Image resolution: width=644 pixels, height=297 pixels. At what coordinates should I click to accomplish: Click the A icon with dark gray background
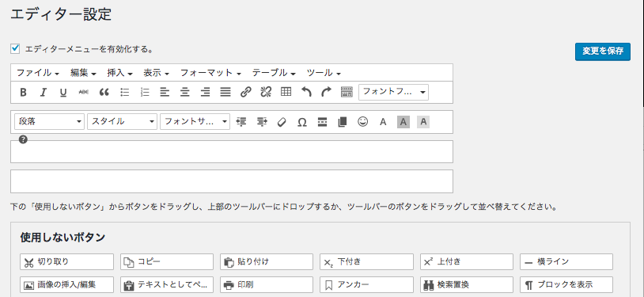pyautogui.click(x=403, y=122)
